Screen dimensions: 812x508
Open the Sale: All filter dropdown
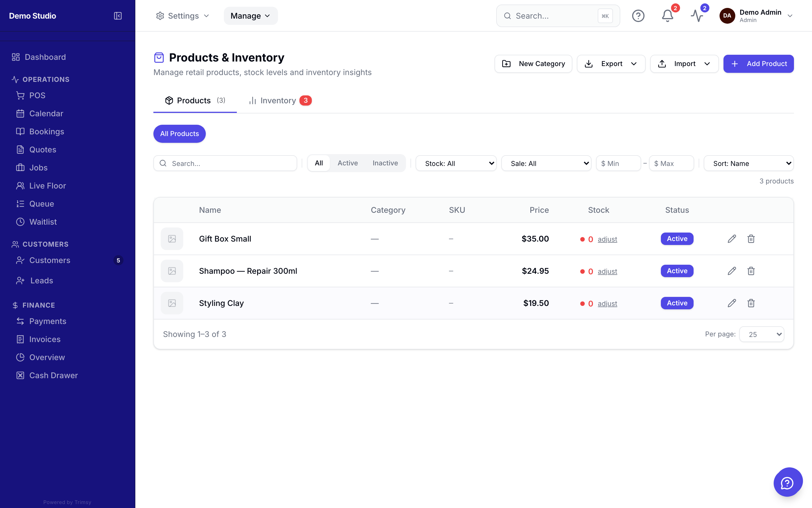pyautogui.click(x=546, y=163)
